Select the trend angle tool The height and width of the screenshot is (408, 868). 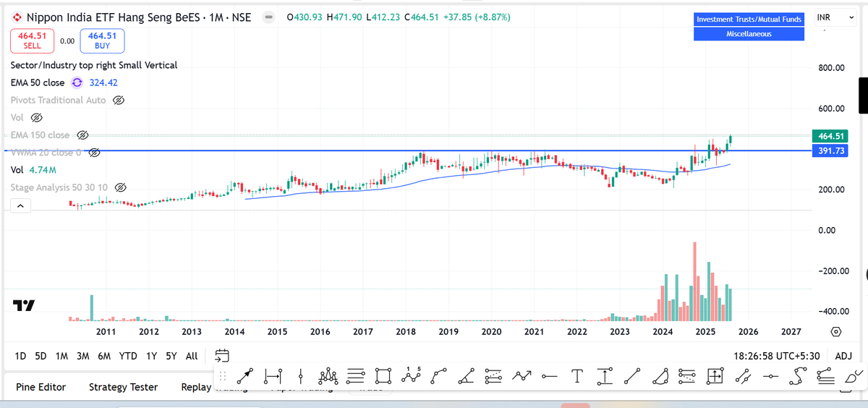tap(466, 375)
